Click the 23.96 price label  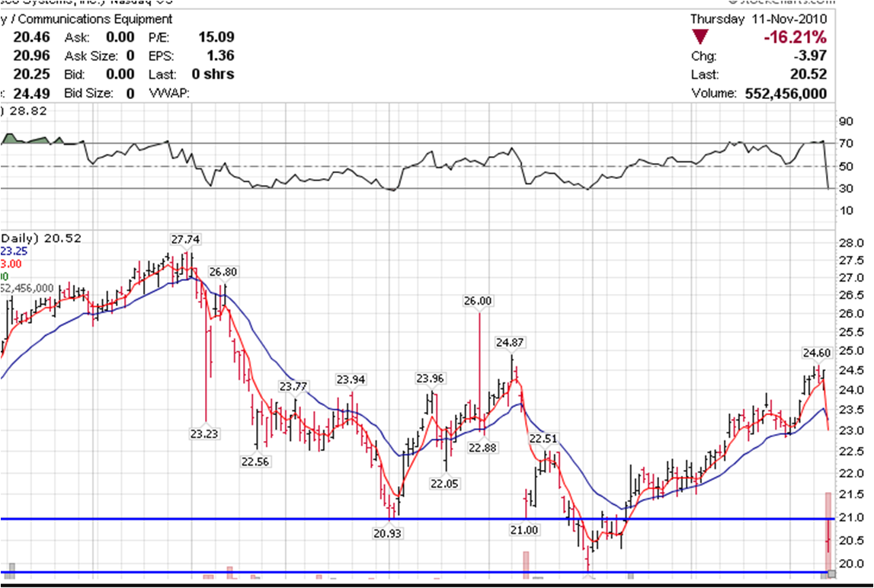(430, 379)
